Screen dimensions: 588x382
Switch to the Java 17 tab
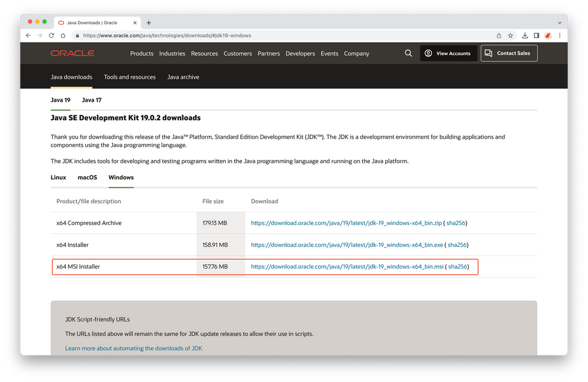(92, 100)
